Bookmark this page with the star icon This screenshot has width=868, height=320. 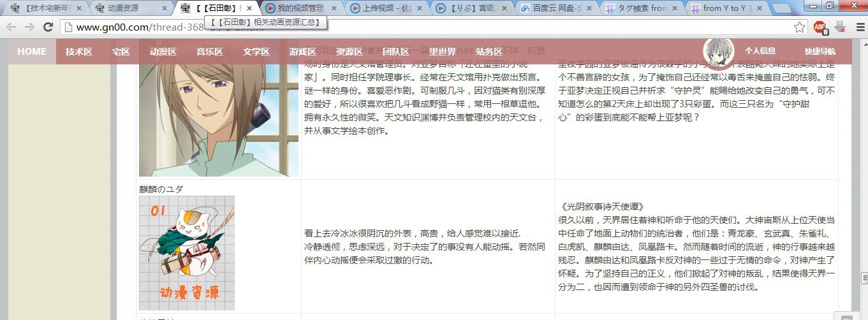799,27
